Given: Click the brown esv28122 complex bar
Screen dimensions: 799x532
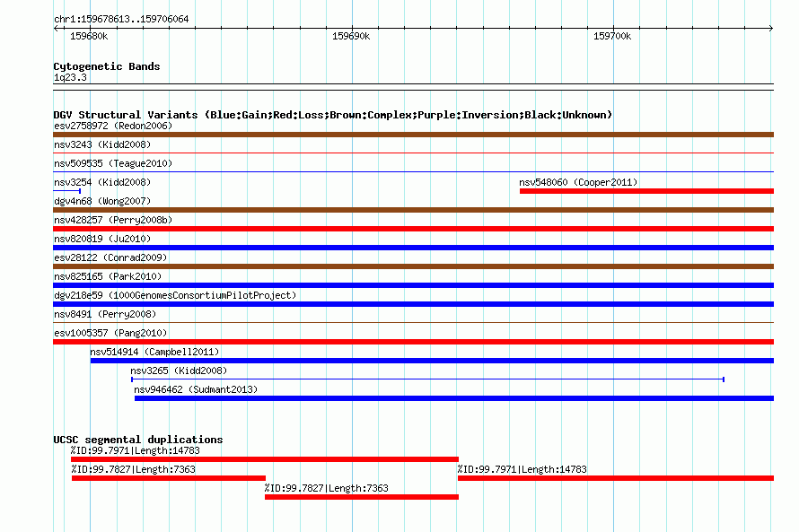Looking at the screenshot, I should pos(413,266).
